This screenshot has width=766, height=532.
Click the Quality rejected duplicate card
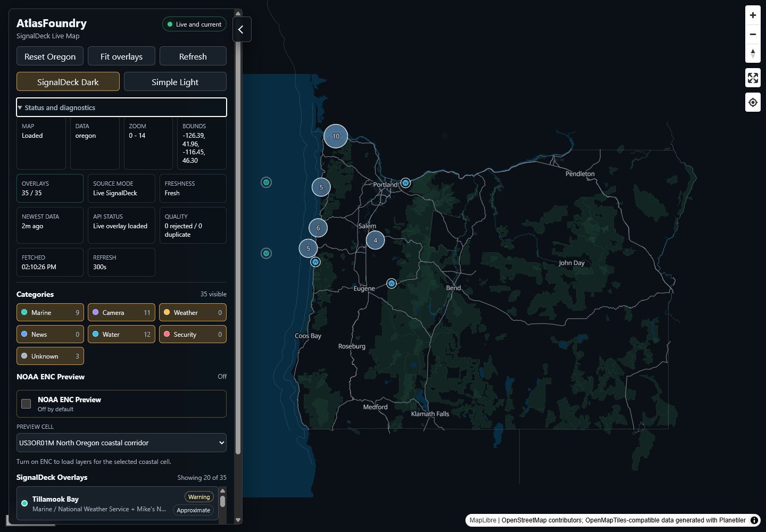(193, 225)
